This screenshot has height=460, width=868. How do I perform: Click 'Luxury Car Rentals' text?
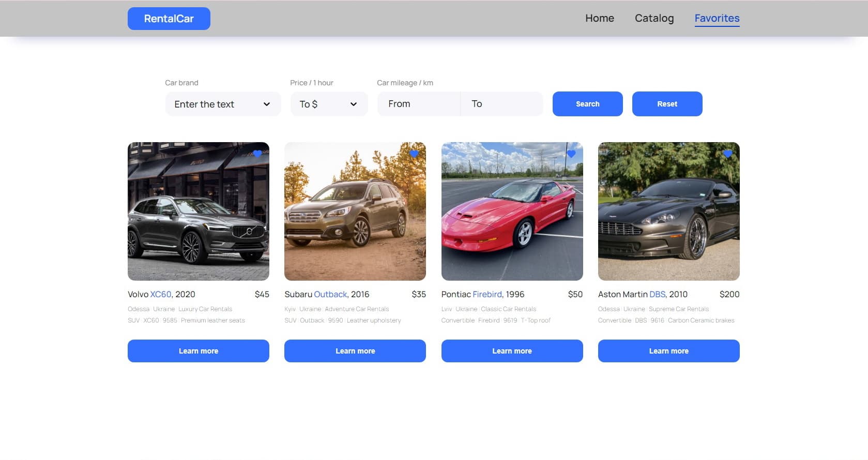205,309
